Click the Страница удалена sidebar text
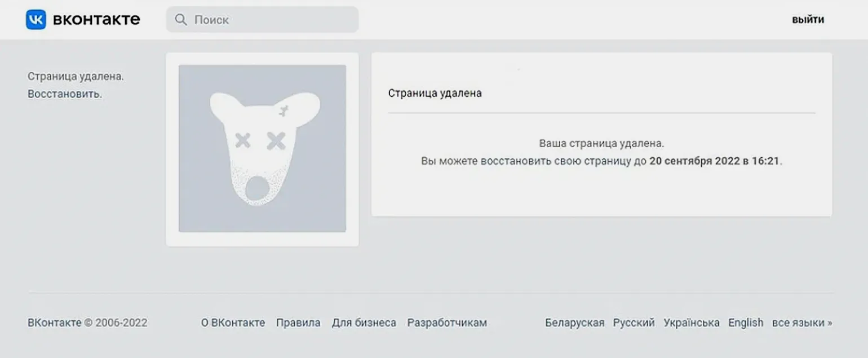This screenshot has width=868, height=358. coord(76,76)
